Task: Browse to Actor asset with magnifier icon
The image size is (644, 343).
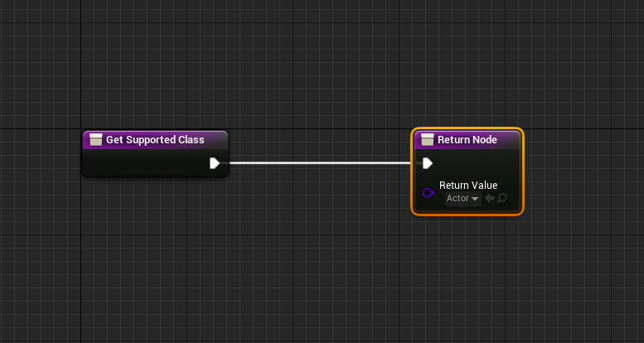Action: 502,198
